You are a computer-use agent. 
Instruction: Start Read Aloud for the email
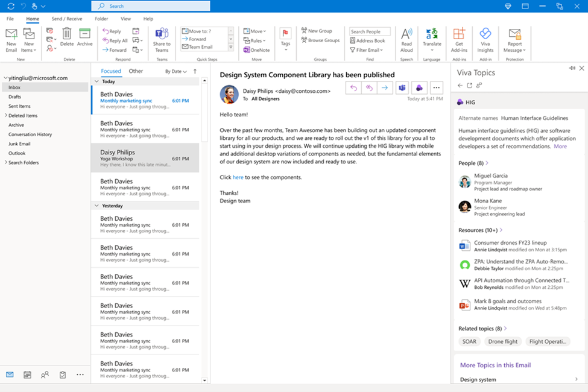click(x=406, y=40)
